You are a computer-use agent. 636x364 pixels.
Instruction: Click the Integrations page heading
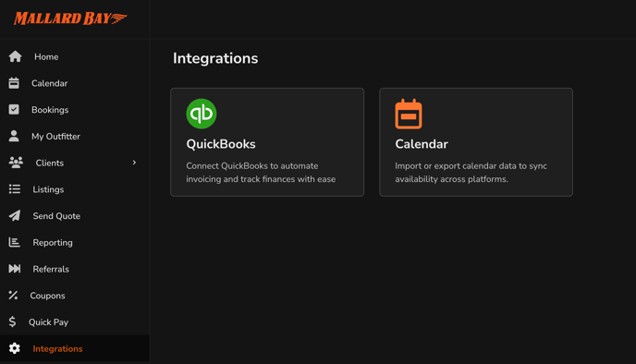215,58
